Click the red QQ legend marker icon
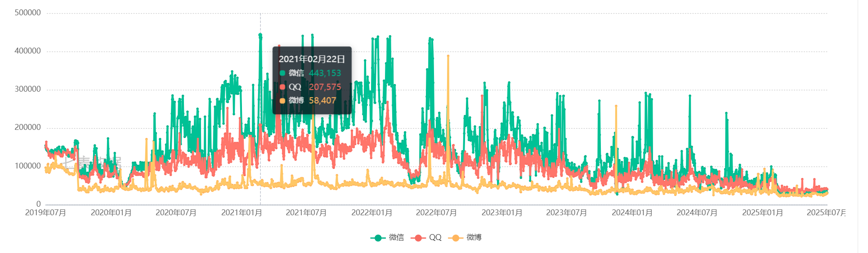 click(417, 238)
